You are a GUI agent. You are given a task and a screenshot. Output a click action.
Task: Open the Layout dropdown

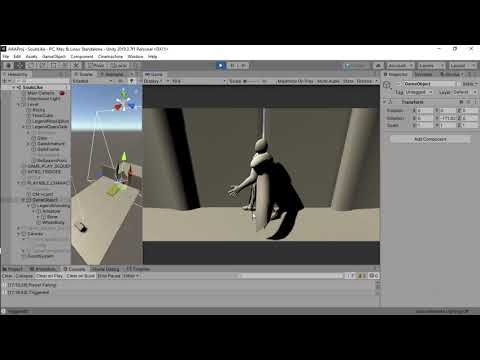(x=462, y=66)
